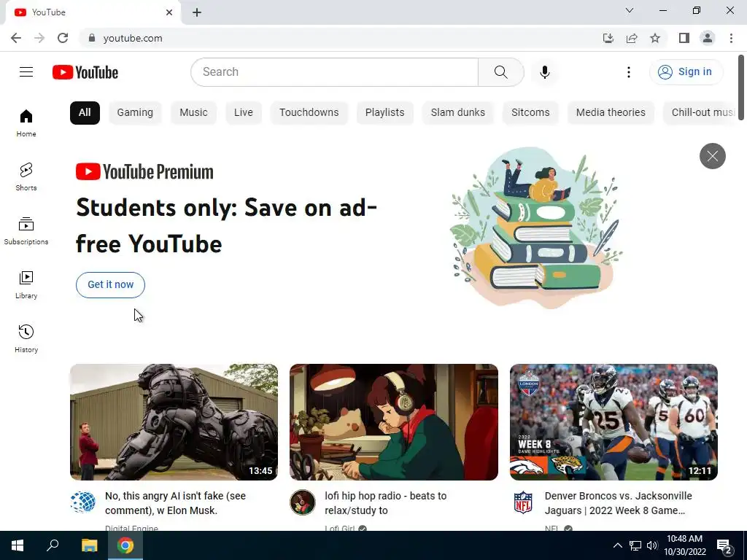This screenshot has height=560, width=747.
Task: Open the lofi hip hop radio title
Action: click(385, 503)
